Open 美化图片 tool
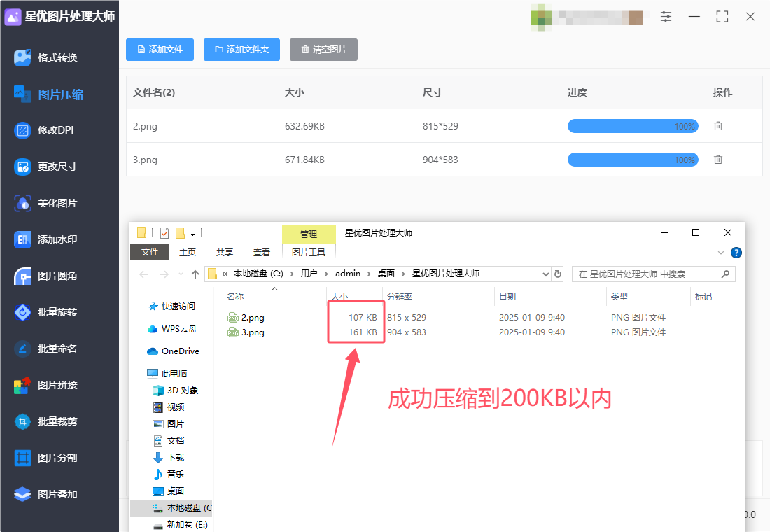This screenshot has width=770, height=532. click(x=45, y=203)
